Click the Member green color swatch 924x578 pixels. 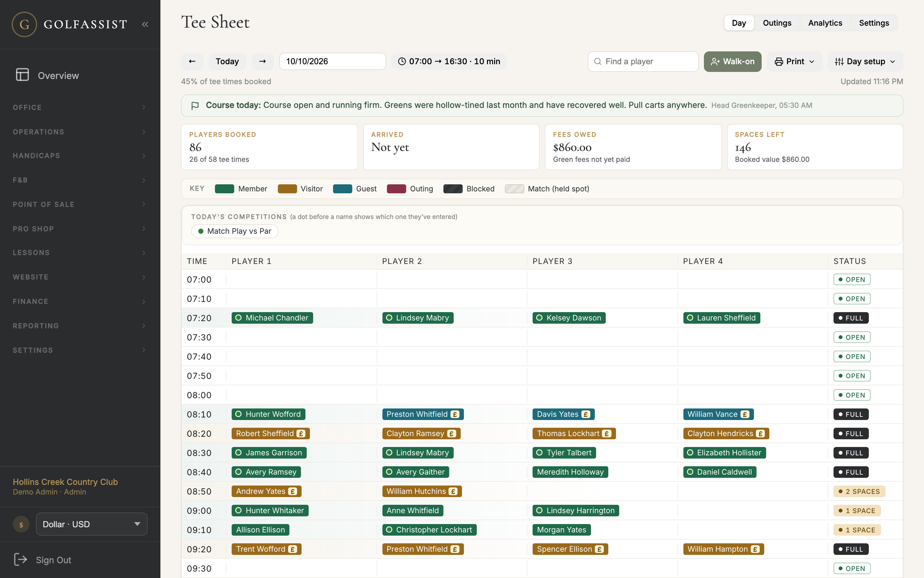point(225,189)
